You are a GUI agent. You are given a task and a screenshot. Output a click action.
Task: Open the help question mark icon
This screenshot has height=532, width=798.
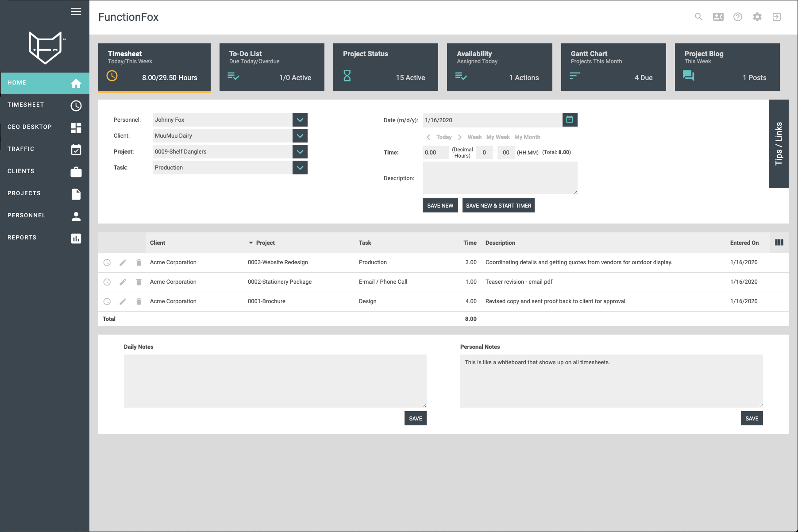738,17
